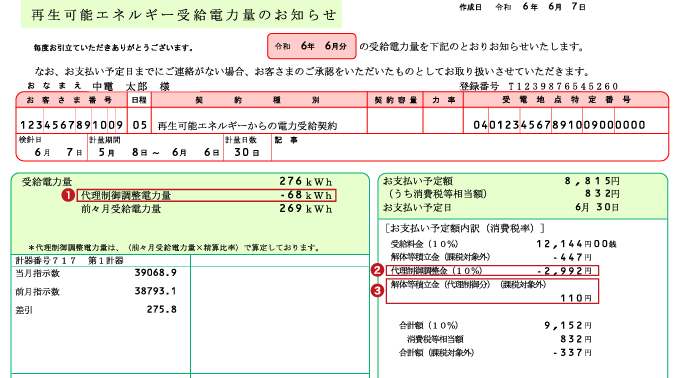680x378 pixels.
Task: Select the amount '12,144円00銭'
Action: pos(576,244)
